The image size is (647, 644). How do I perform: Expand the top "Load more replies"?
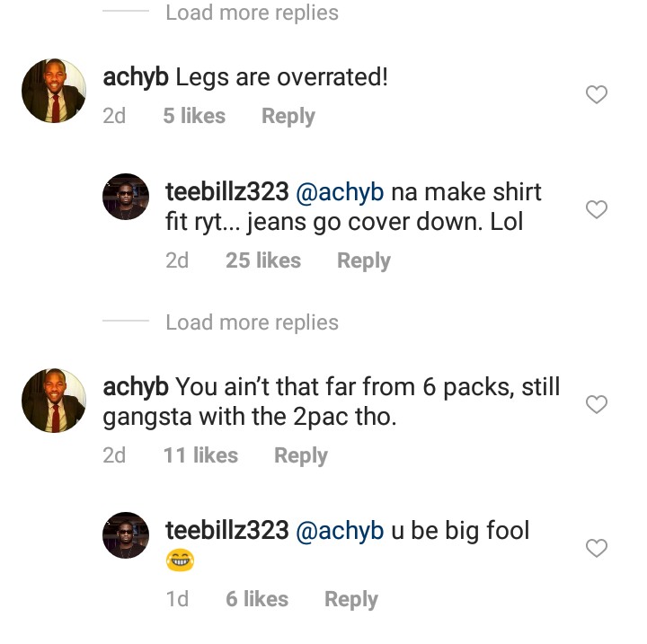pos(252,13)
